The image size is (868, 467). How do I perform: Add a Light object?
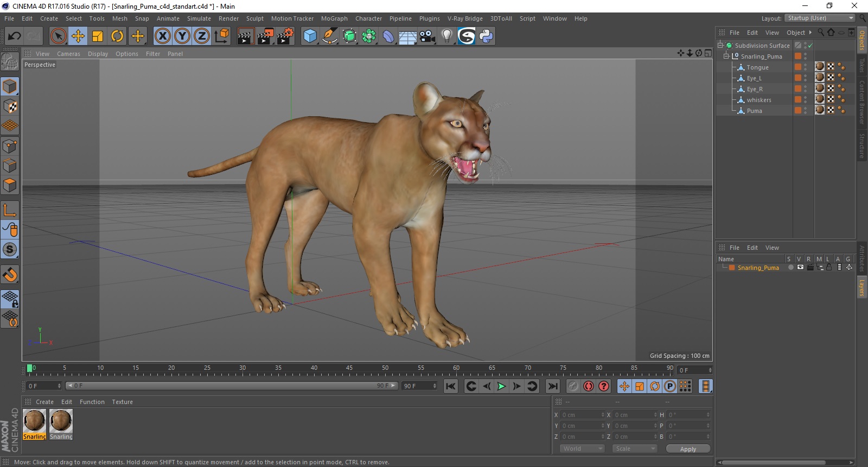447,36
